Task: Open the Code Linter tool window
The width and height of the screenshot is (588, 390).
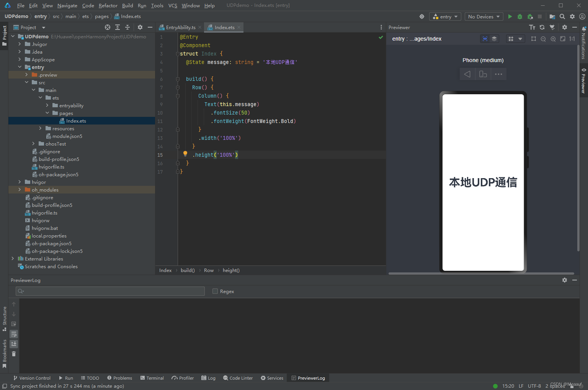Action: click(238, 378)
